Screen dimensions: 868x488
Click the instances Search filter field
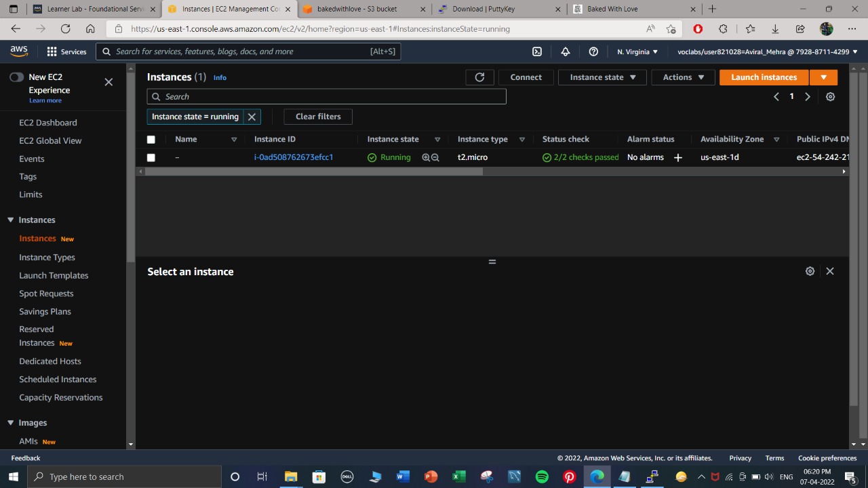326,97
